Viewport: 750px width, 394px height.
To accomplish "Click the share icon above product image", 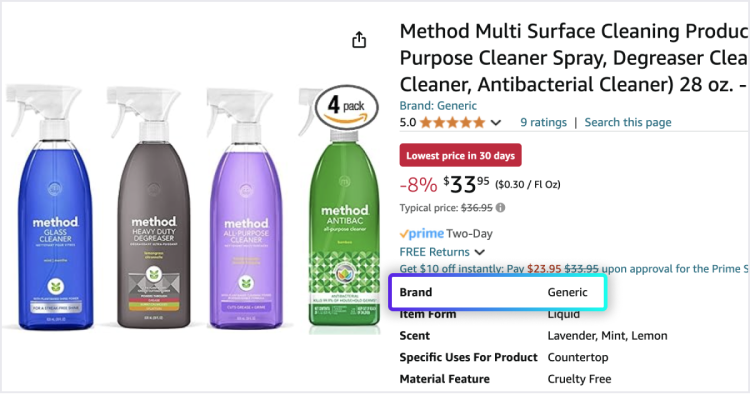I will pyautogui.click(x=359, y=40).
